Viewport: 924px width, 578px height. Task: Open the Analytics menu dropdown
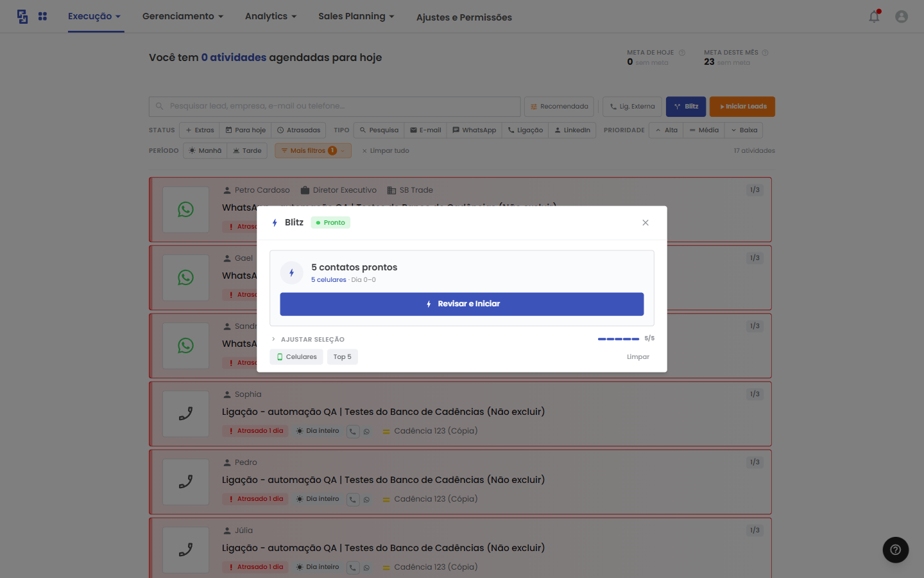[x=271, y=16]
